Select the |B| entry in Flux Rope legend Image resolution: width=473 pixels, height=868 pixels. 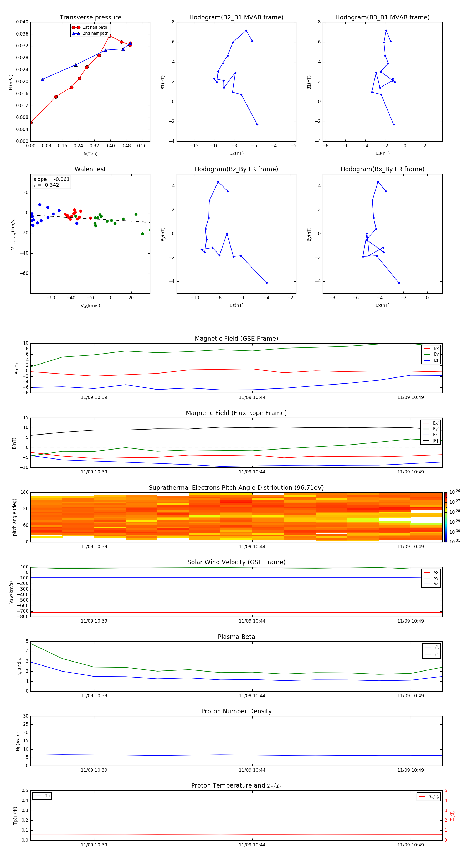[431, 441]
